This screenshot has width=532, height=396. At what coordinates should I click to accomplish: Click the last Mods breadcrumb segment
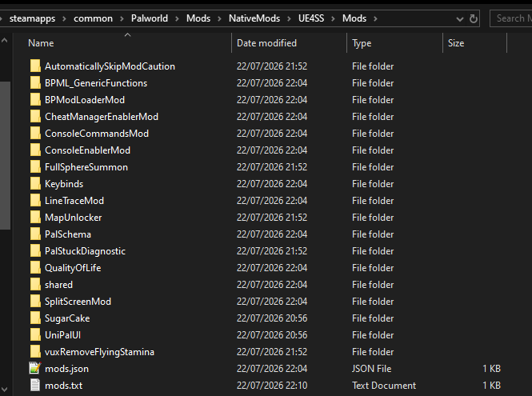(354, 18)
